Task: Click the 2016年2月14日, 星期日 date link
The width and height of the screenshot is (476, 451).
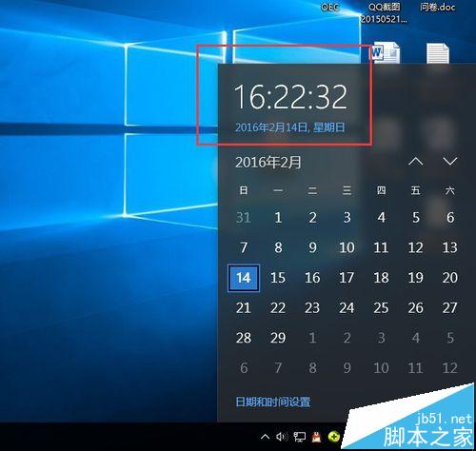Action: click(x=289, y=127)
